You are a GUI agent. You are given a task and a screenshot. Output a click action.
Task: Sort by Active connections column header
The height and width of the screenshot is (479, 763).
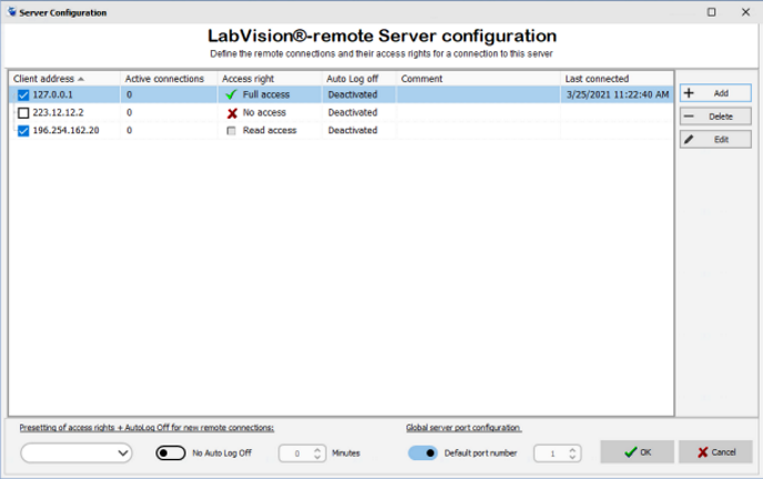point(169,78)
